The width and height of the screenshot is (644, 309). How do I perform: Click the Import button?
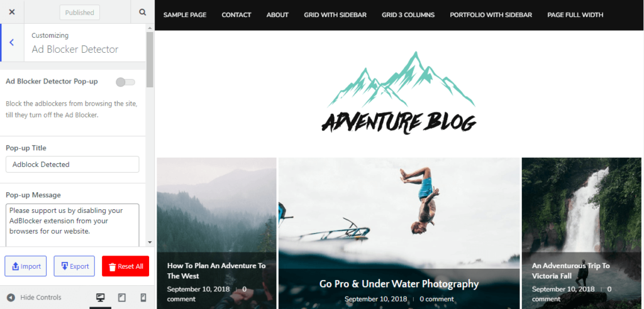click(25, 266)
